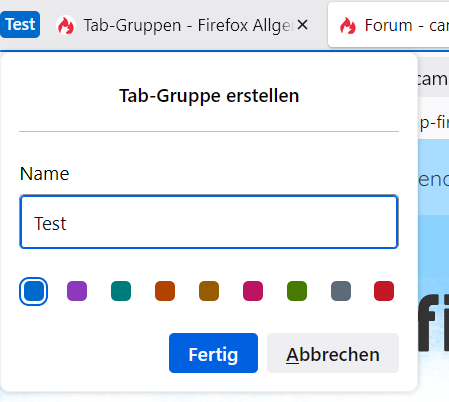Switch to the Forum tab
The height and width of the screenshot is (402, 449).
point(389,25)
